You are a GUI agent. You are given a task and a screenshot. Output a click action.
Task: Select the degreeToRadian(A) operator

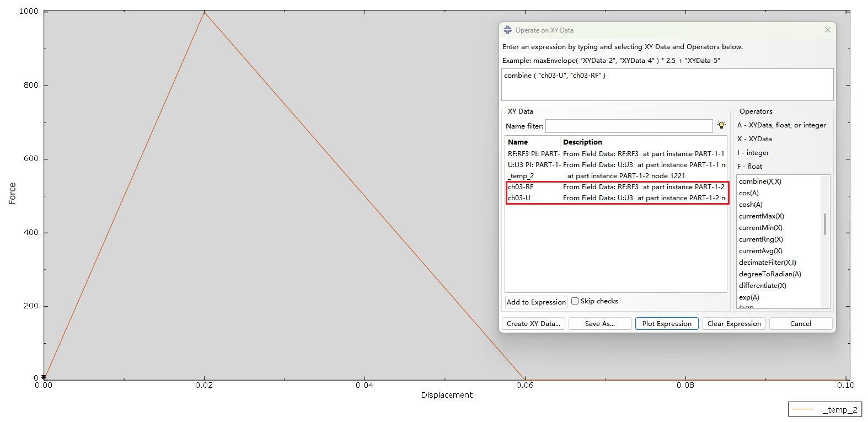tap(770, 274)
